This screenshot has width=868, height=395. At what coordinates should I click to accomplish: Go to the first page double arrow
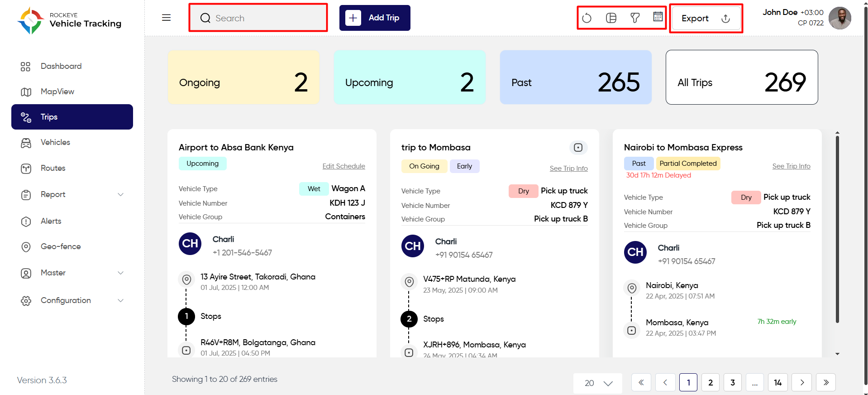[641, 383]
